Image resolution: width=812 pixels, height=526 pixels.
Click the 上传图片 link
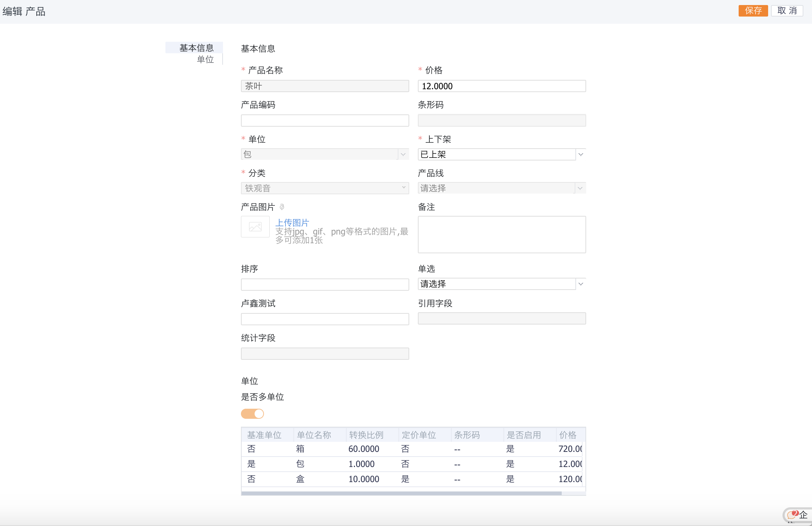point(292,223)
